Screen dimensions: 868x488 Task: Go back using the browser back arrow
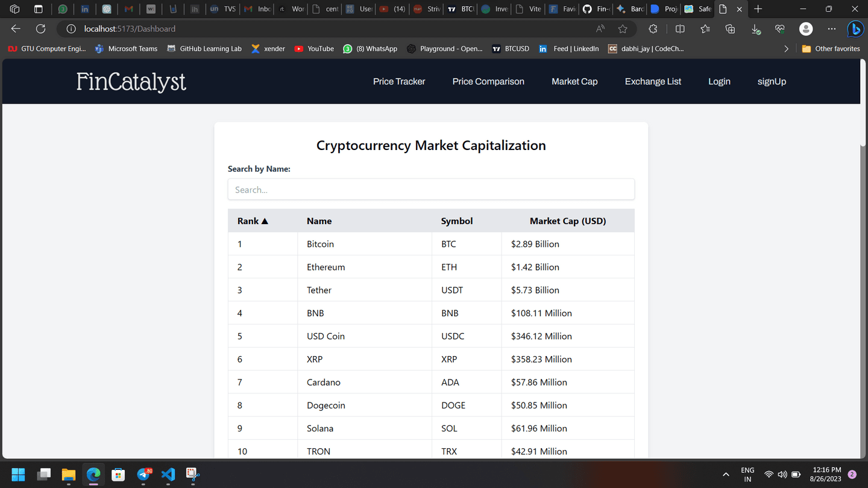pyautogui.click(x=16, y=29)
